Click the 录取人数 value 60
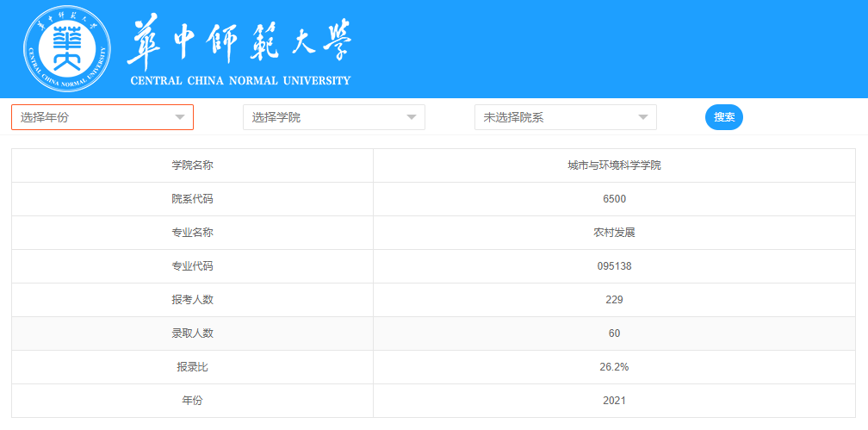Viewport: 868px width, 430px height. [614, 333]
